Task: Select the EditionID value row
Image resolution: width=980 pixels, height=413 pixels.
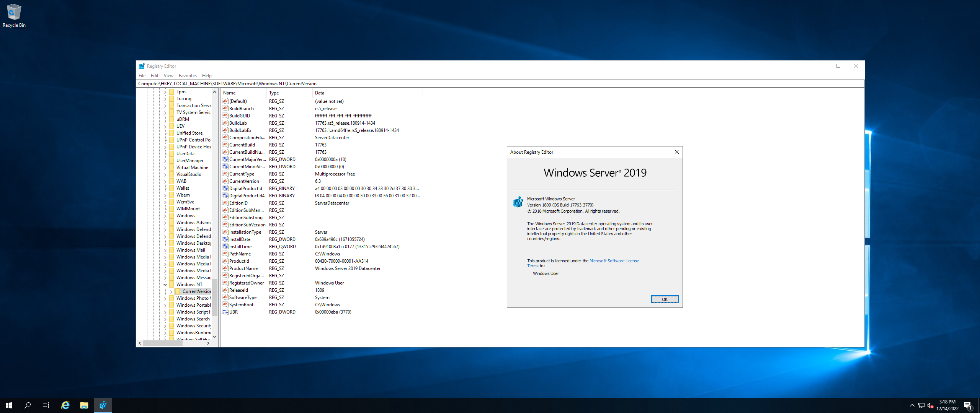Action: [x=322, y=203]
